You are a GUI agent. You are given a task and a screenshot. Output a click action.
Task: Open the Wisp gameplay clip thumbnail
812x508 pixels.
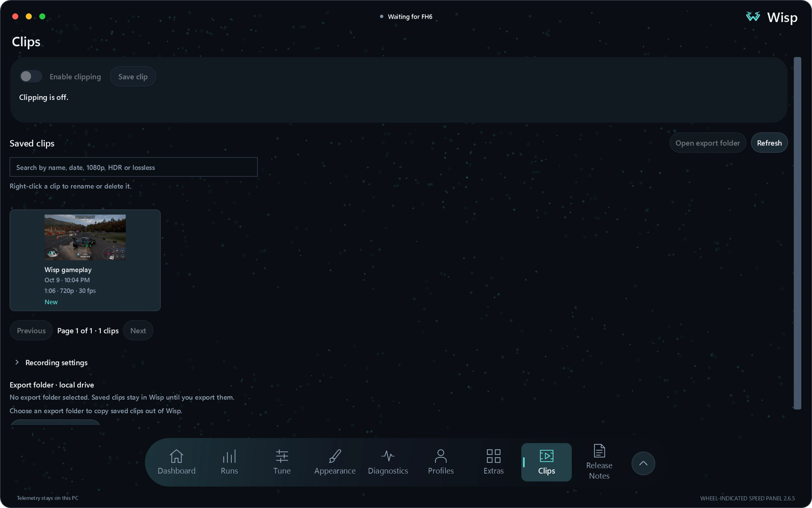coord(85,237)
